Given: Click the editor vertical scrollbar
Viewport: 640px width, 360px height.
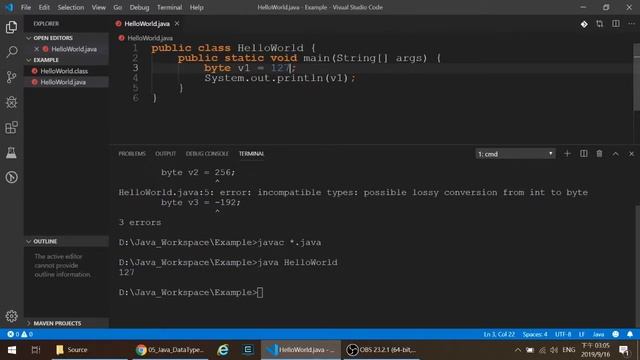Looking at the screenshot, I should (x=636, y=78).
